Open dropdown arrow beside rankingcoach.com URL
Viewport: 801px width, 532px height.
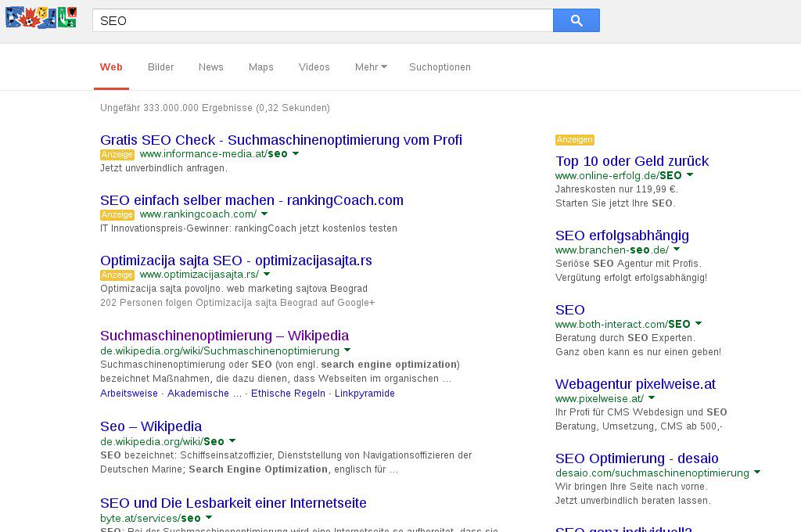click(x=264, y=214)
